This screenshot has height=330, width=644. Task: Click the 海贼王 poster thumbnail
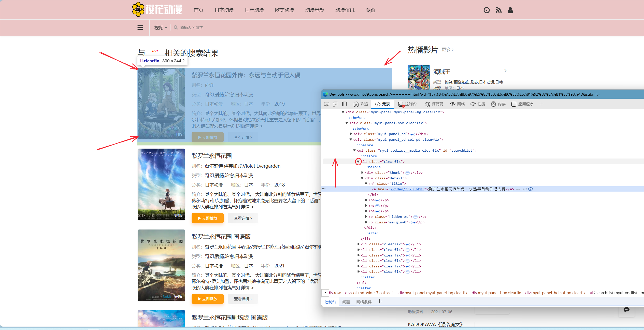(419, 77)
